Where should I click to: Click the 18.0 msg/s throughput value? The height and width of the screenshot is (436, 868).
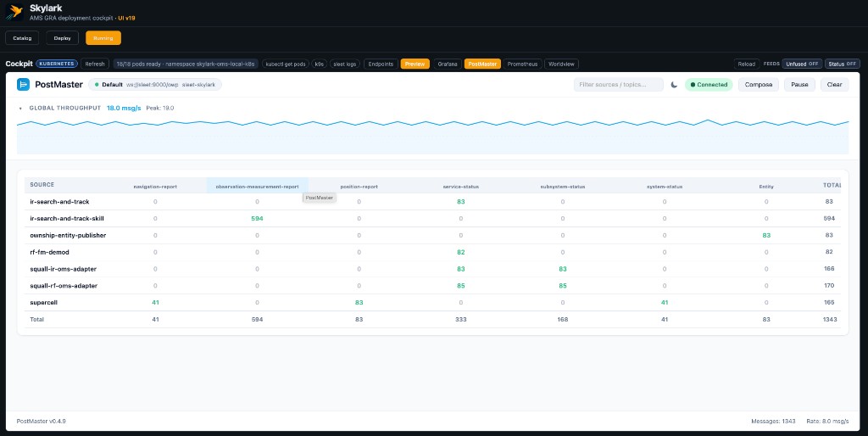pos(124,108)
